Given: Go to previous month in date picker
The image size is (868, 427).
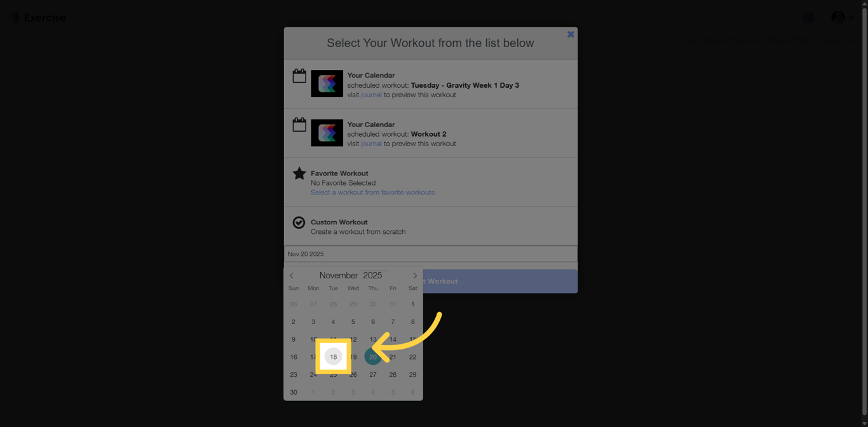Looking at the screenshot, I should (x=292, y=276).
